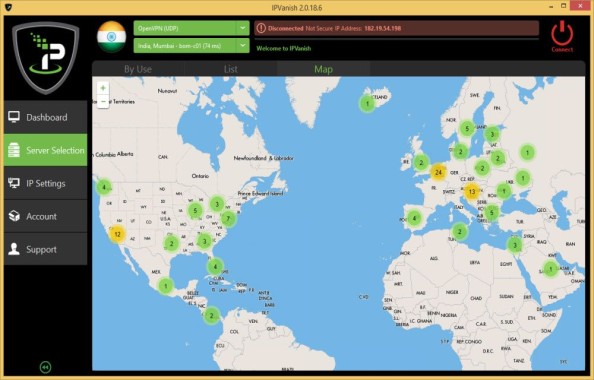Click the IPVanish title bar app icon
This screenshot has width=594, height=380.
[8, 7]
